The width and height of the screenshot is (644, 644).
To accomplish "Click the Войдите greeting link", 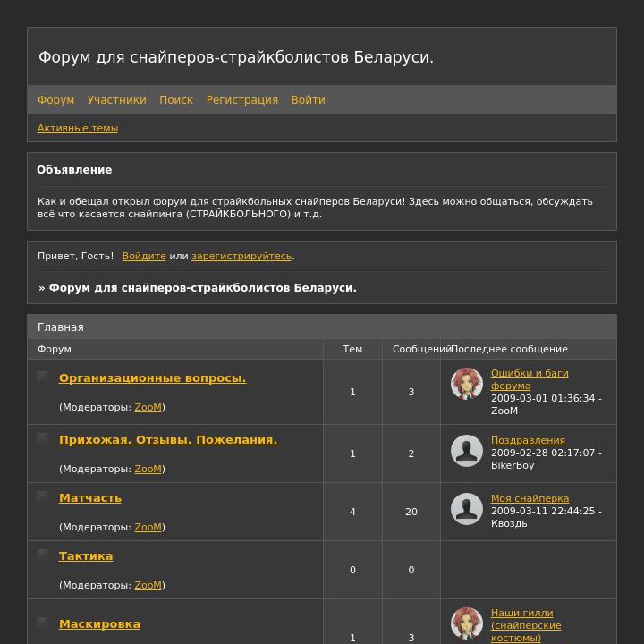I will pos(144,256).
